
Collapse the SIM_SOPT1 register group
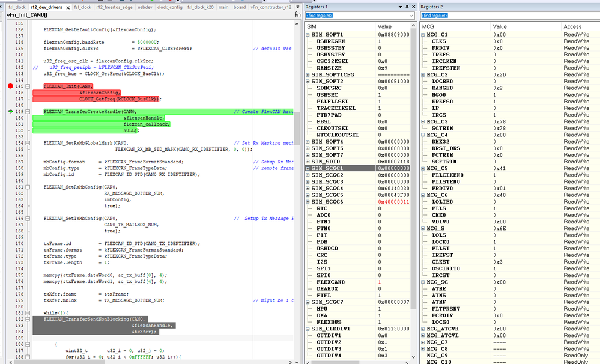coord(308,34)
